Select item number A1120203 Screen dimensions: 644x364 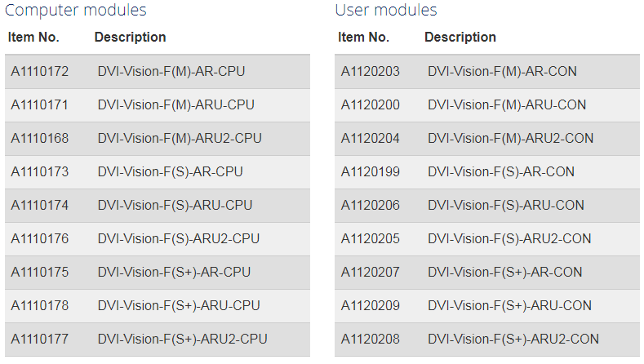(370, 72)
